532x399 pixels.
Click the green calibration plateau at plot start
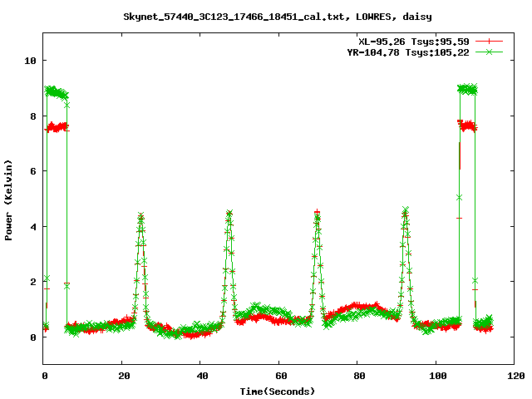(57, 92)
